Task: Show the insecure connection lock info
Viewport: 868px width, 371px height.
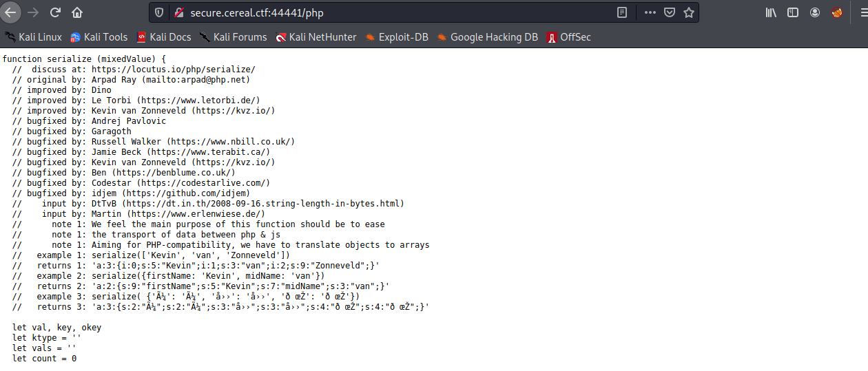Action: point(179,12)
